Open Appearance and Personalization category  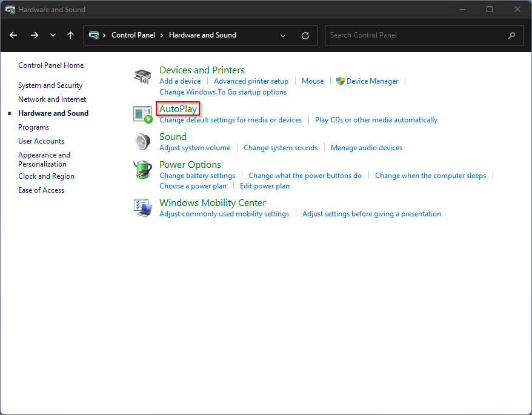tap(44, 159)
